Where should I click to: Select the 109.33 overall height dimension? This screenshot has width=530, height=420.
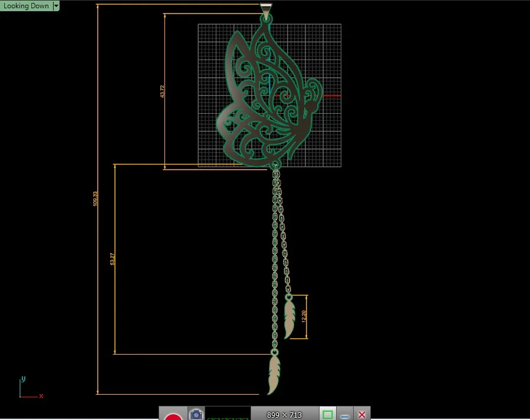point(95,199)
